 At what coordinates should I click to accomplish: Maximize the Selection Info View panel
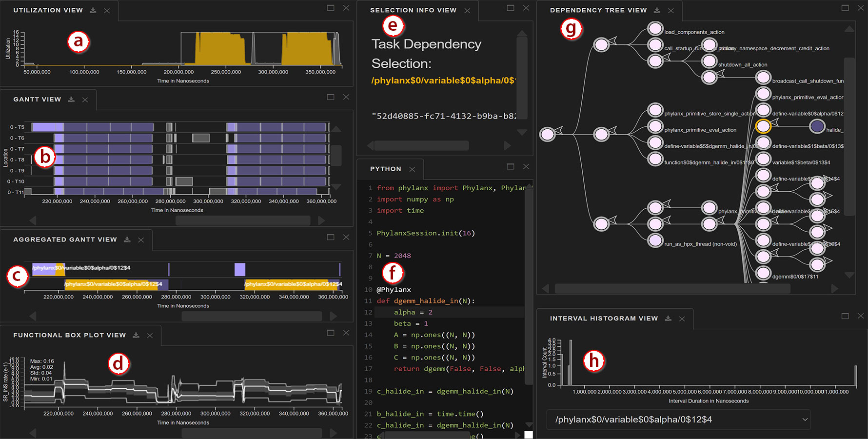(x=511, y=8)
